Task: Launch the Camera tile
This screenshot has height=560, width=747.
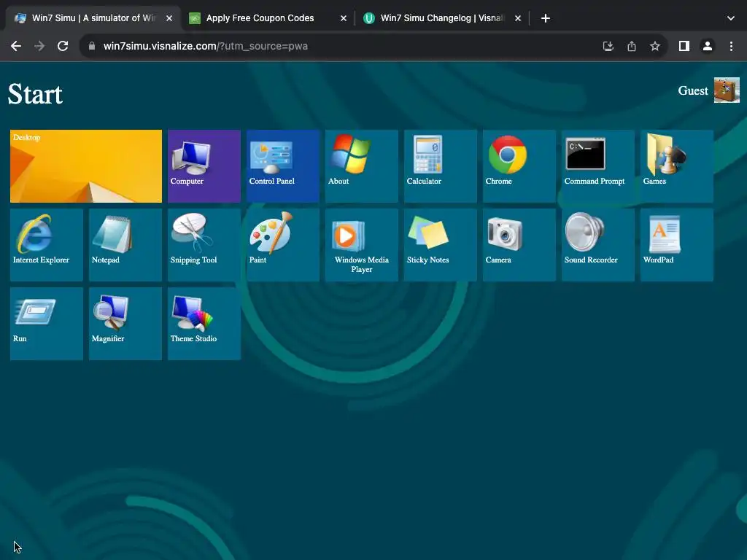Action: (519, 245)
